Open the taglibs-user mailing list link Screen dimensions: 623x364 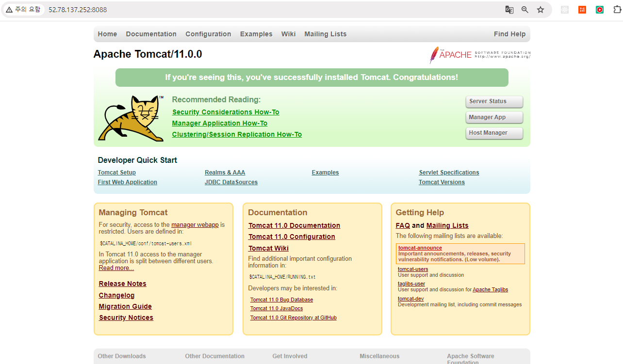pyautogui.click(x=411, y=284)
